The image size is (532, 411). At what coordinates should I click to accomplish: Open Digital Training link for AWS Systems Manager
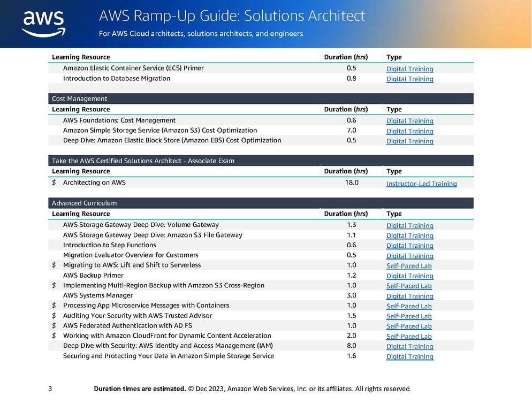coord(410,296)
